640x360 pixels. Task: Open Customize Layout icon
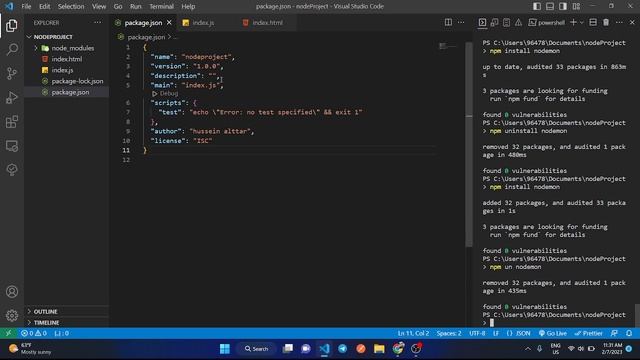(x=576, y=6)
